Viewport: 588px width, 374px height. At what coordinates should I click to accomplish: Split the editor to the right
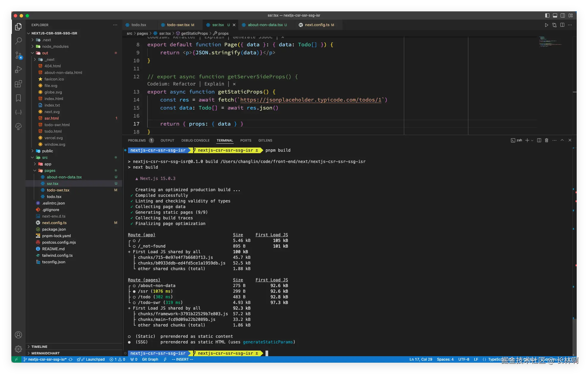click(562, 25)
